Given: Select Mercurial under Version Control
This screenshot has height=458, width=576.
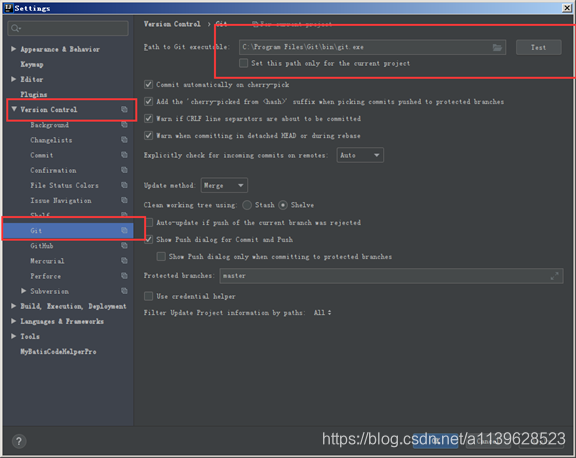Looking at the screenshot, I should click(47, 261).
